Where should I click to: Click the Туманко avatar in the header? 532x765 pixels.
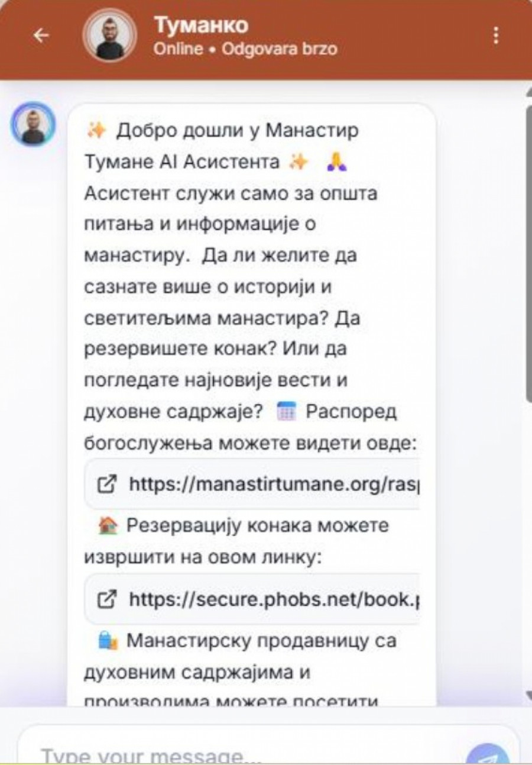(110, 35)
